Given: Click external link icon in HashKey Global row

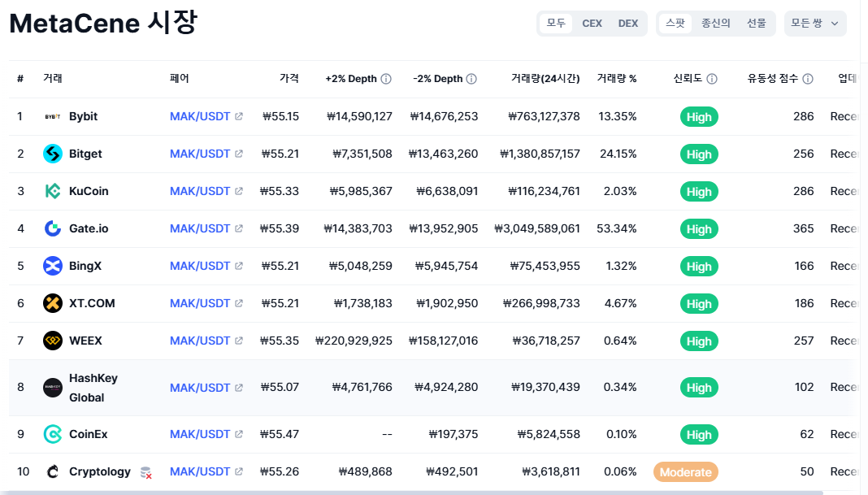Looking at the screenshot, I should click(x=239, y=388).
